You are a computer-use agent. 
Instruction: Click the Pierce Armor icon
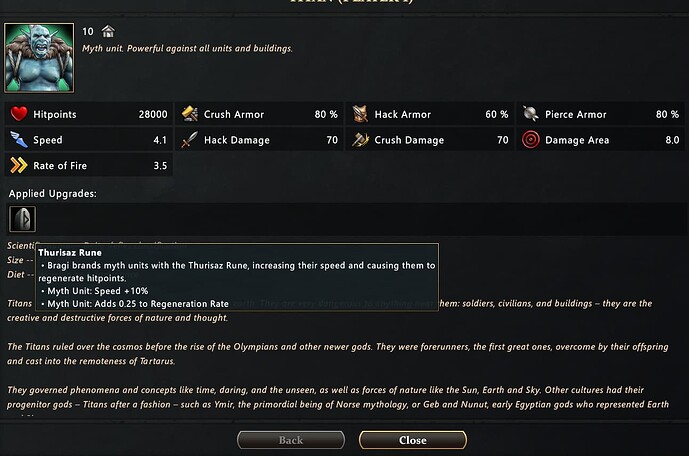coord(531,114)
